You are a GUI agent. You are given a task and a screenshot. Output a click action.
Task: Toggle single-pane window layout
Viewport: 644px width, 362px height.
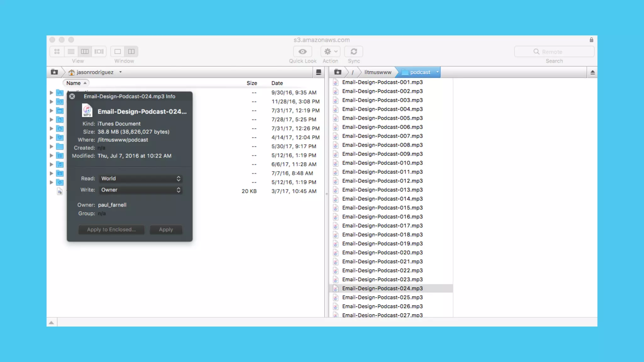pos(118,52)
